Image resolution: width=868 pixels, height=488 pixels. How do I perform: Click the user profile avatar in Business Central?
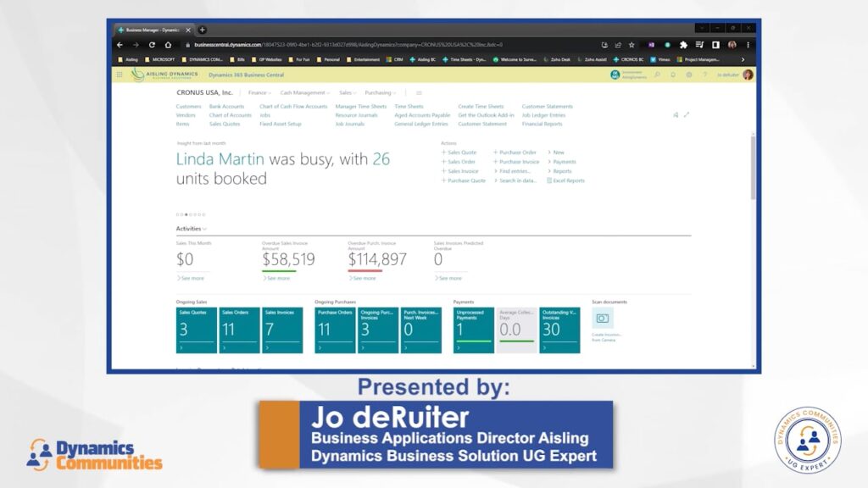[748, 75]
